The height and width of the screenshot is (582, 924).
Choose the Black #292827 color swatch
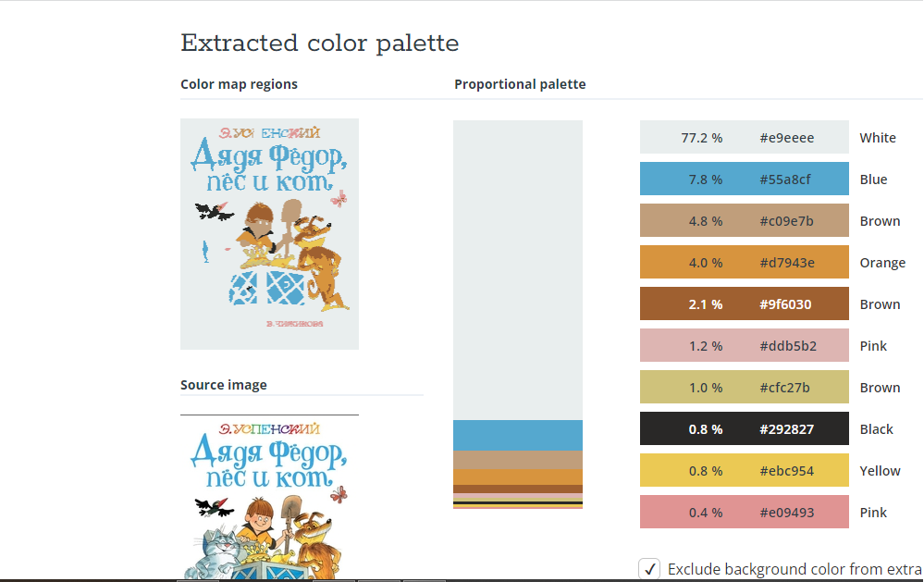click(745, 428)
